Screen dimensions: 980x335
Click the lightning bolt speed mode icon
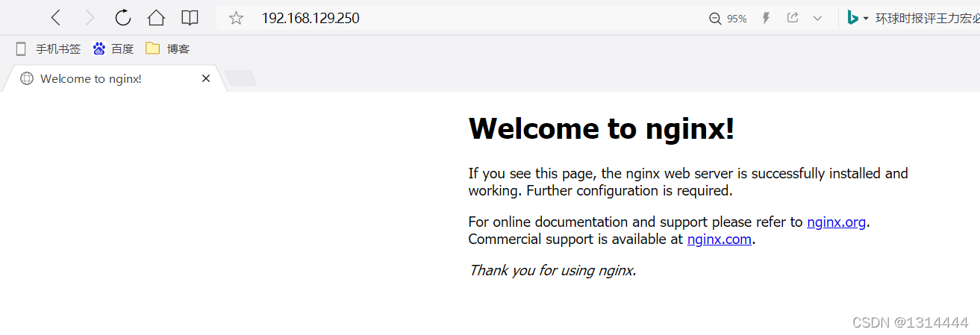coord(766,18)
